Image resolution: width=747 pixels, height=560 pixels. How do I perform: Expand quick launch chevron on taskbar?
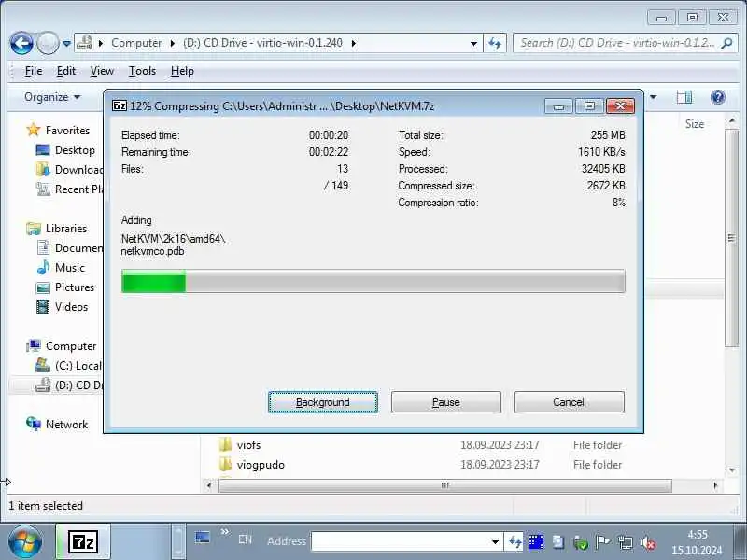pyautogui.click(x=225, y=531)
